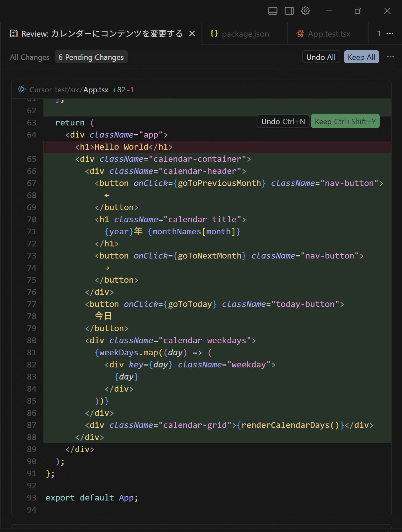Screen dimensions: 402x532
Task: Open review toolbar more options menu
Action: 390,57
